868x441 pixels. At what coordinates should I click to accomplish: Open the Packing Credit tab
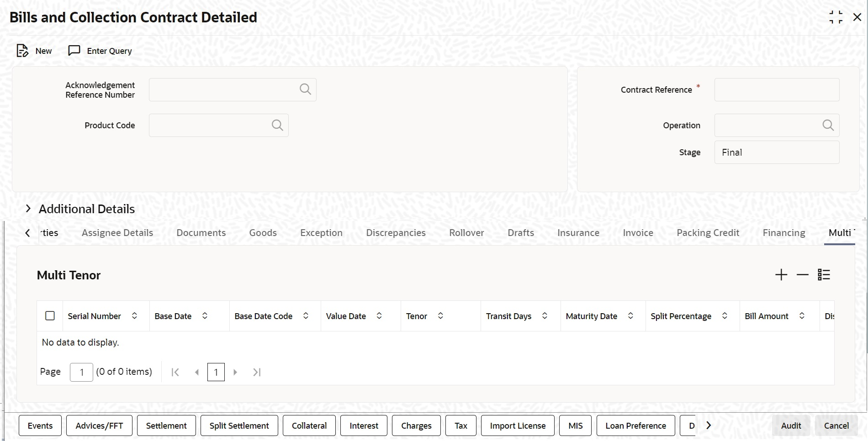tap(708, 233)
